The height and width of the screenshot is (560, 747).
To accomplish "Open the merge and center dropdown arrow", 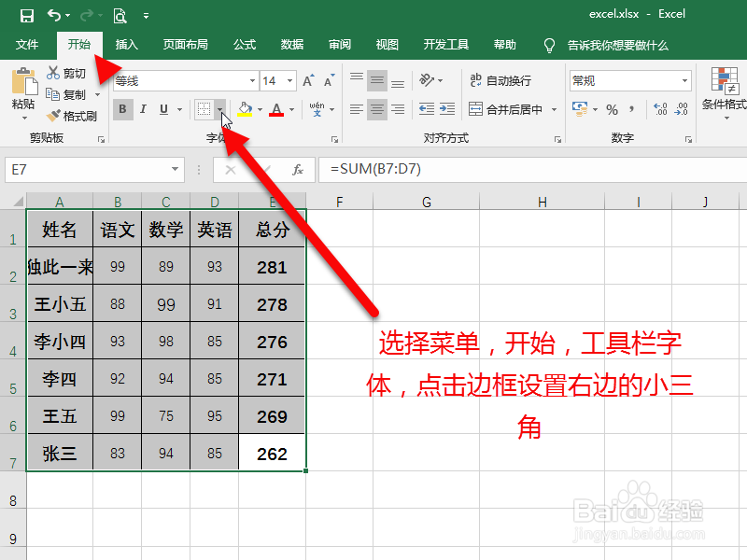I will click(554, 109).
